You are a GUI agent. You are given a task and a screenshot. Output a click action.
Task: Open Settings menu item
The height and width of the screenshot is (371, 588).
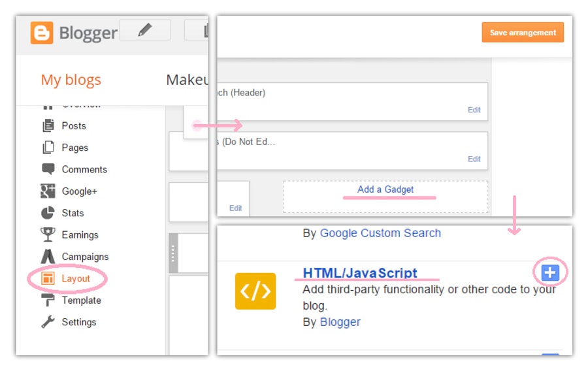point(79,322)
